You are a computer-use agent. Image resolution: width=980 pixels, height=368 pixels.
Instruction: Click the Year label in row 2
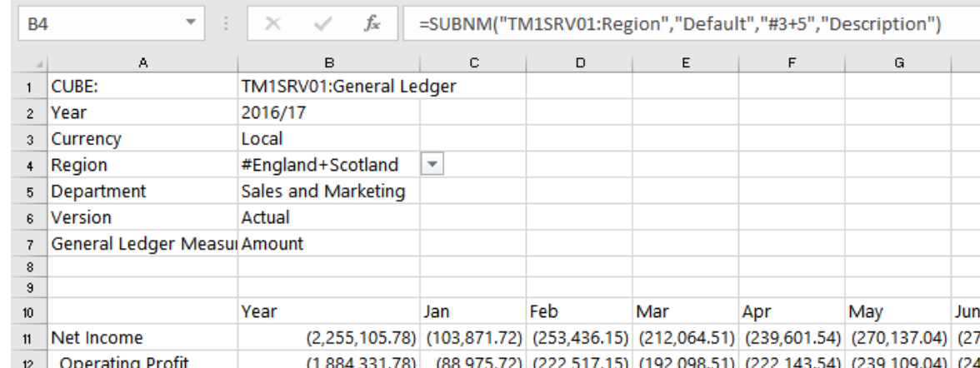[x=143, y=112]
